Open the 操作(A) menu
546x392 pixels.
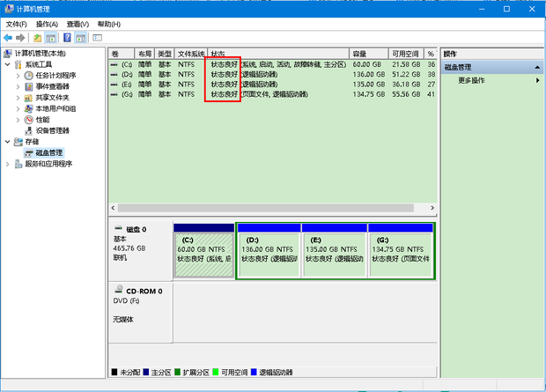coord(47,24)
